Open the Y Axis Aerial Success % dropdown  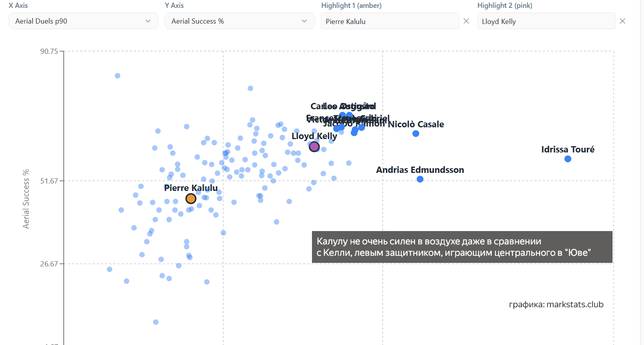click(239, 21)
